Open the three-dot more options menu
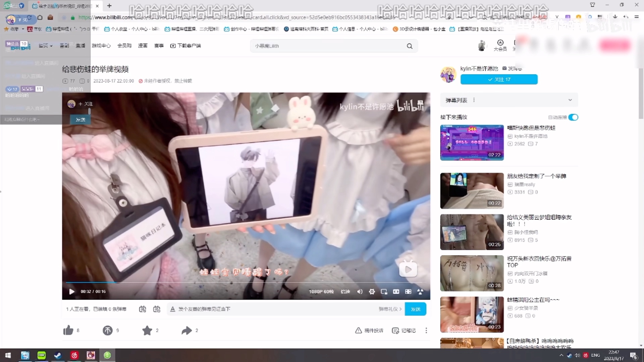644x362 pixels. click(x=426, y=330)
